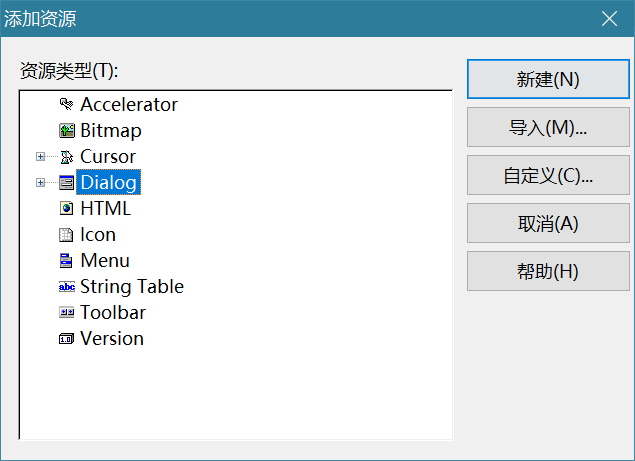Screen dimensions: 635x461
Task: Expand the Cursor tree node
Action: click(40, 156)
